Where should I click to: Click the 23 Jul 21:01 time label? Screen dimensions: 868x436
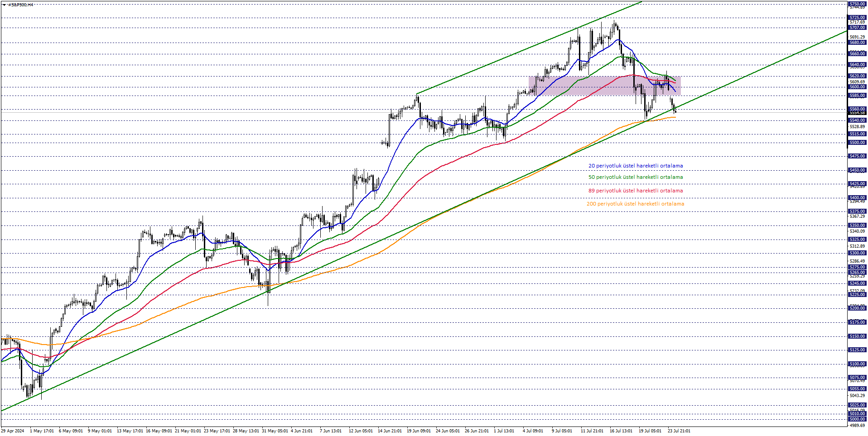[x=679, y=431]
